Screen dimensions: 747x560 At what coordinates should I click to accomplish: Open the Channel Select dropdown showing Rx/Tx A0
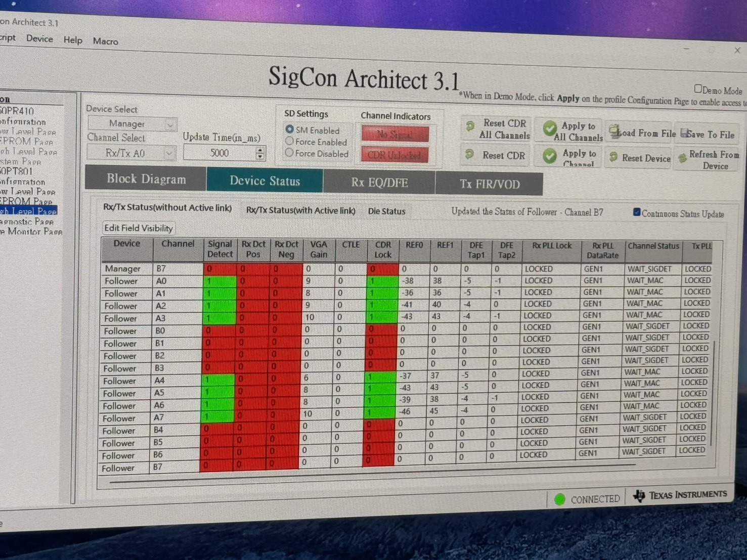click(131, 153)
